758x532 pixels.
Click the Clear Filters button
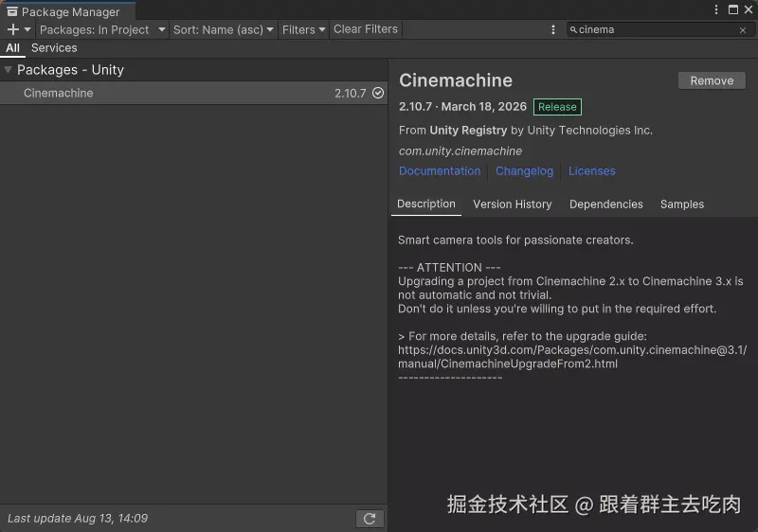click(366, 29)
